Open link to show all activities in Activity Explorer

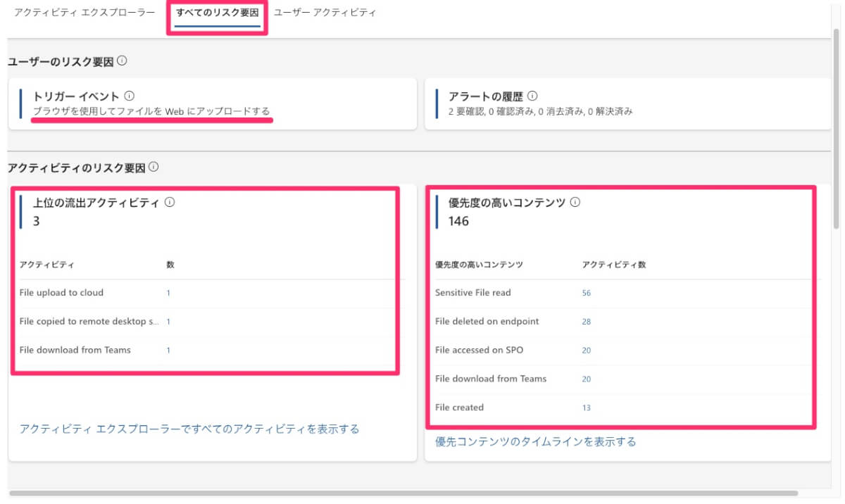point(189,429)
